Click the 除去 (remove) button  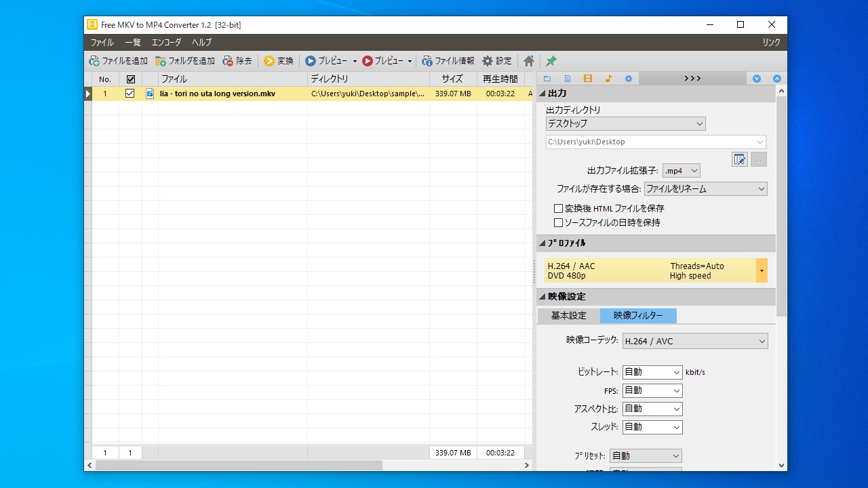pyautogui.click(x=237, y=61)
